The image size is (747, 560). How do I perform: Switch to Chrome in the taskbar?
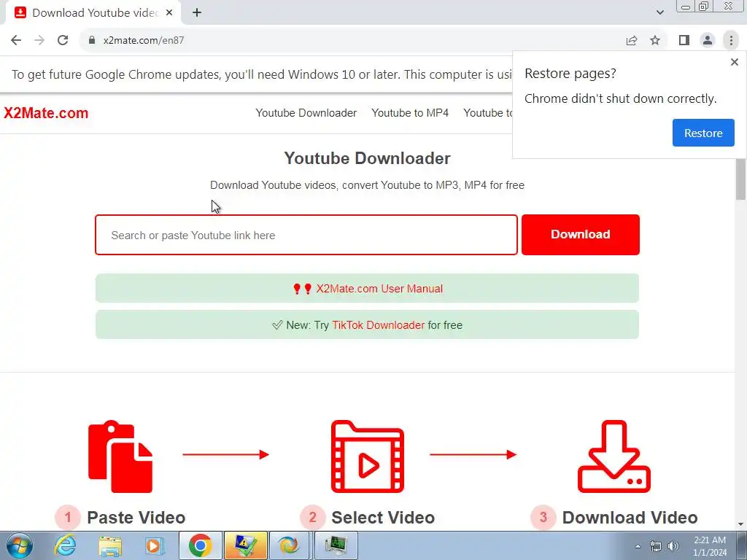coord(200,545)
